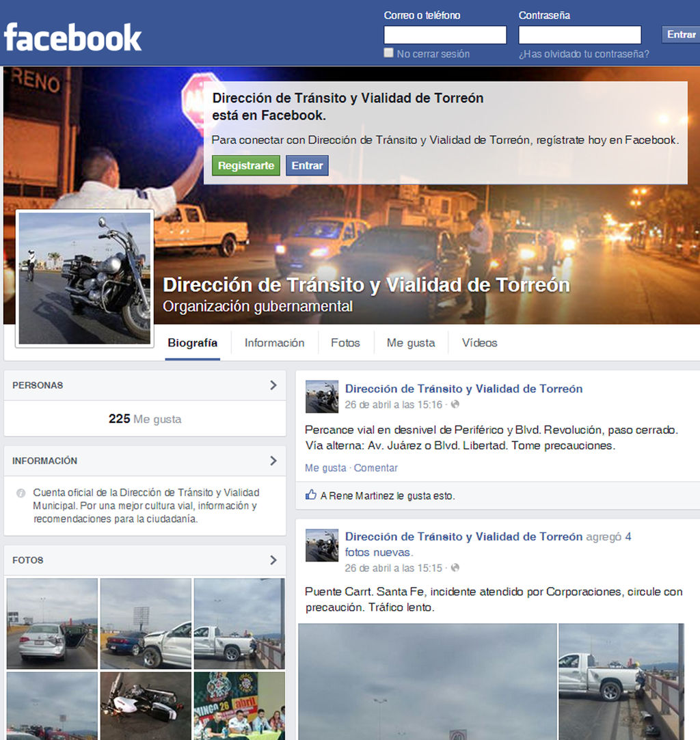This screenshot has width=700, height=740.
Task: Click Comentar on the first post
Action: 375,468
